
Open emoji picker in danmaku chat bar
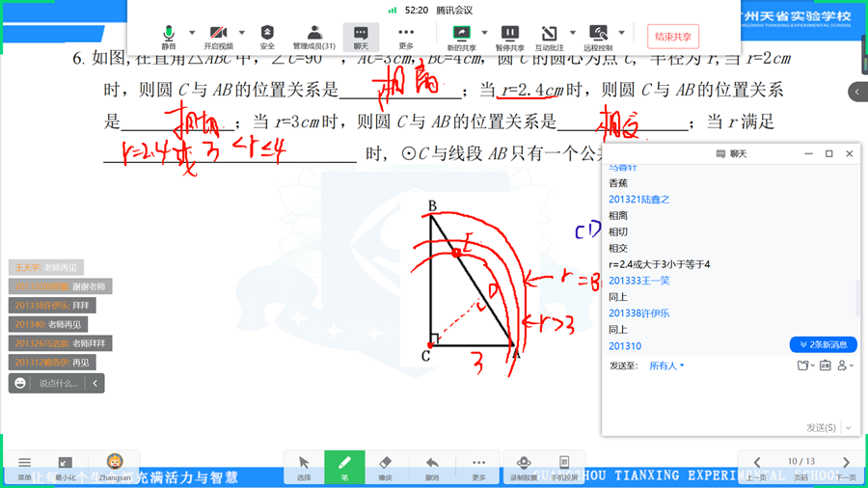(x=20, y=383)
